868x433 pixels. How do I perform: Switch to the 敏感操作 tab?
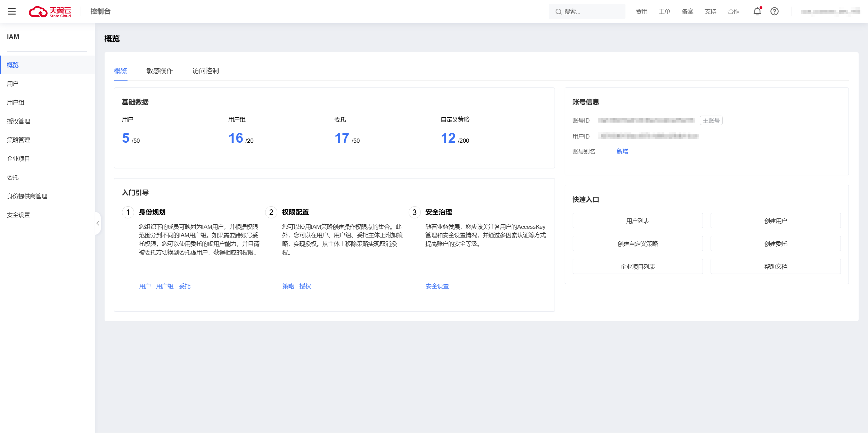click(x=159, y=71)
